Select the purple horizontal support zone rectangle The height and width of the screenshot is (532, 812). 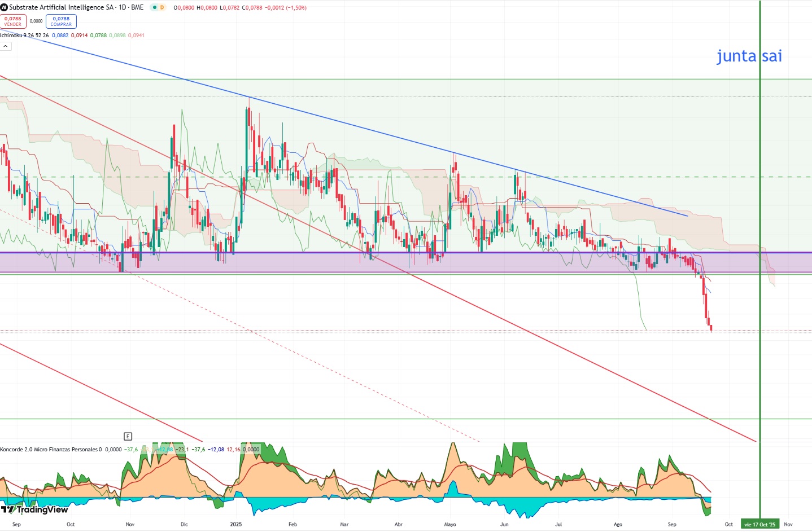point(406,262)
